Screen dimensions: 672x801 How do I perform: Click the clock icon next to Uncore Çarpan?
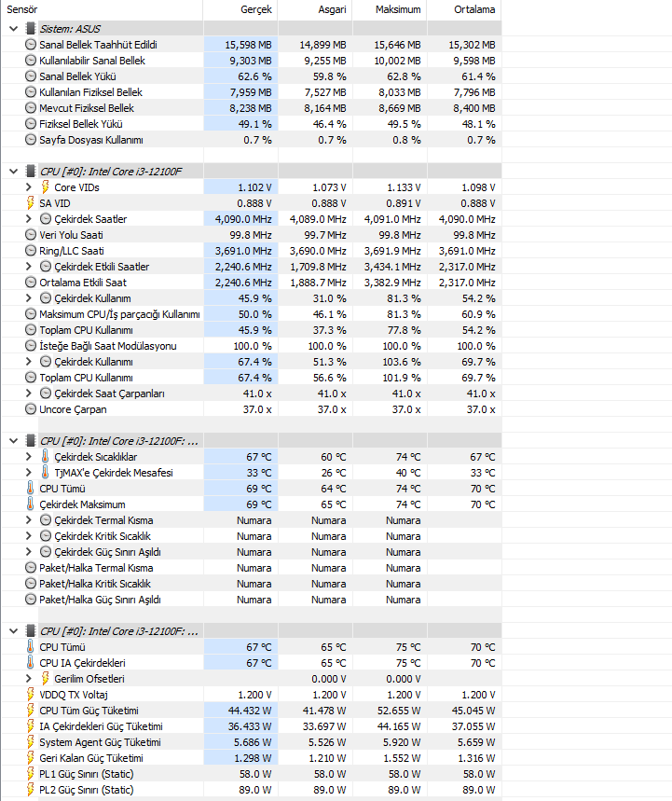tap(31, 408)
